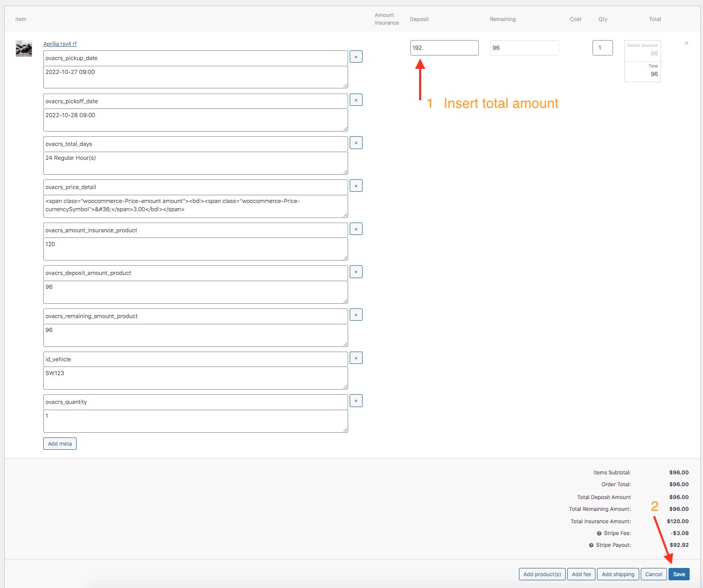Click the Add product(s) button
703x588 pixels.
pyautogui.click(x=542, y=574)
